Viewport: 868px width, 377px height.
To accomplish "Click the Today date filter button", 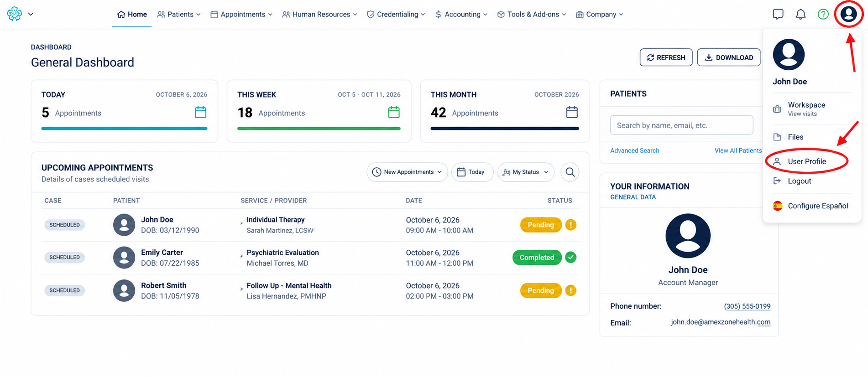I will pyautogui.click(x=472, y=172).
